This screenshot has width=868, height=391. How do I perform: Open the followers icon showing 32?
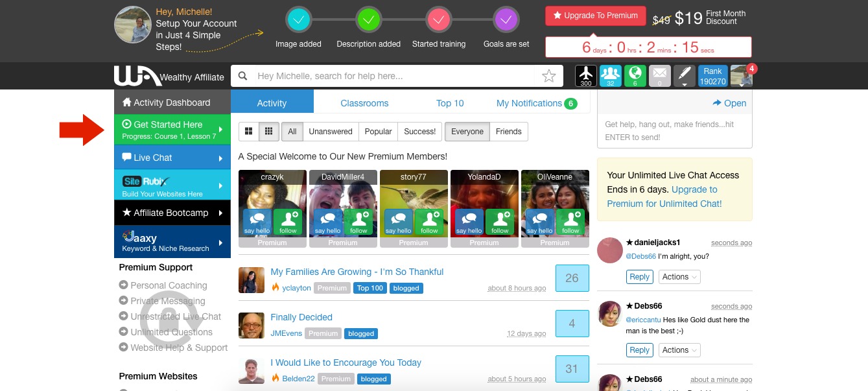[x=611, y=76]
